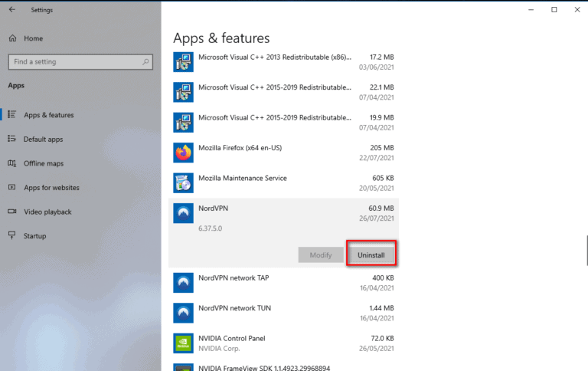Click the NordVPN app icon
Image resolution: width=588 pixels, height=371 pixels.
(183, 213)
